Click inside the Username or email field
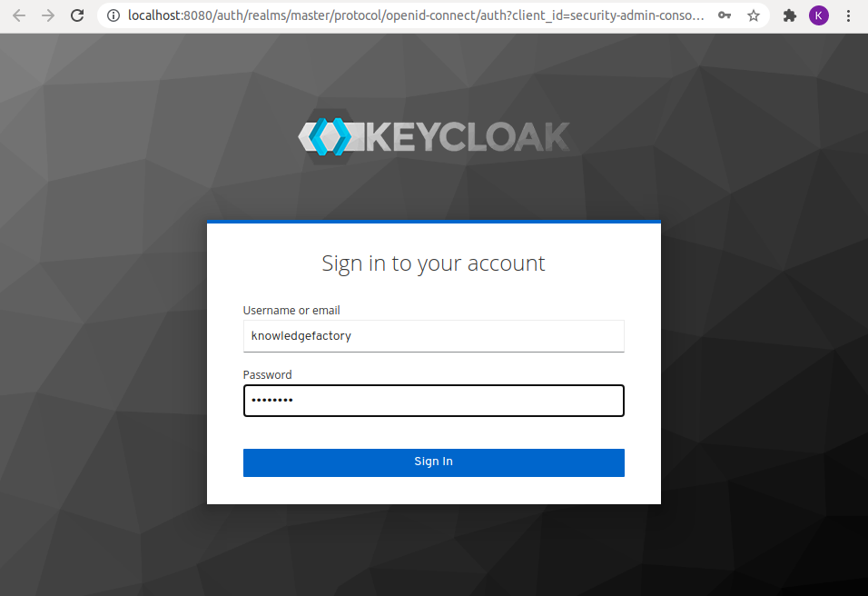This screenshot has width=868, height=596. coord(433,335)
